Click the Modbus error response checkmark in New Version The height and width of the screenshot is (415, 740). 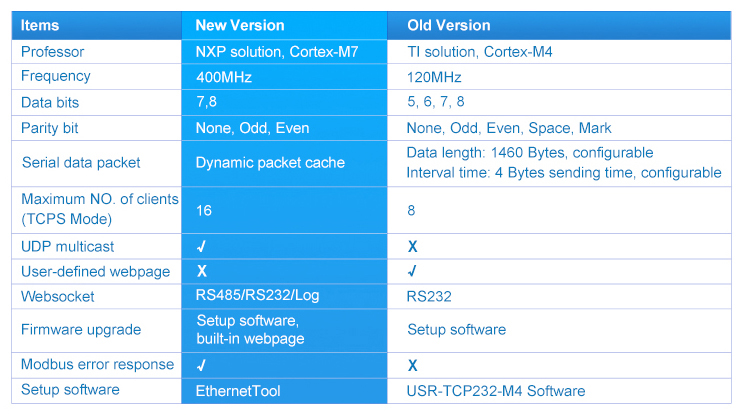coord(202,365)
